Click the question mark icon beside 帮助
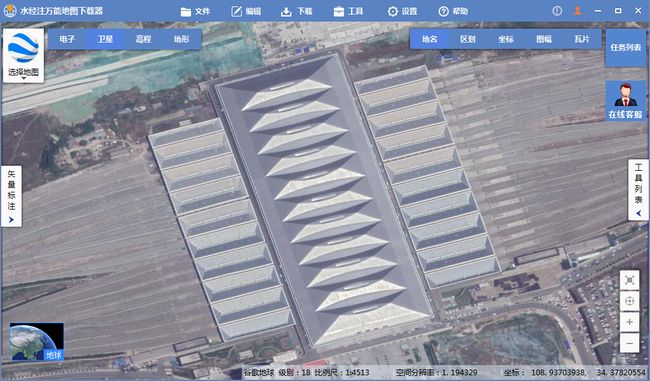 [x=444, y=11]
